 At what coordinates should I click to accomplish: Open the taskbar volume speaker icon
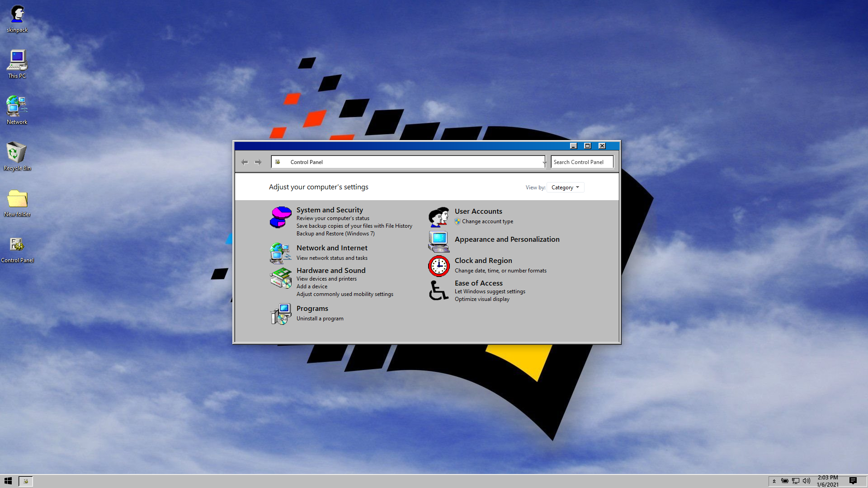click(x=807, y=481)
